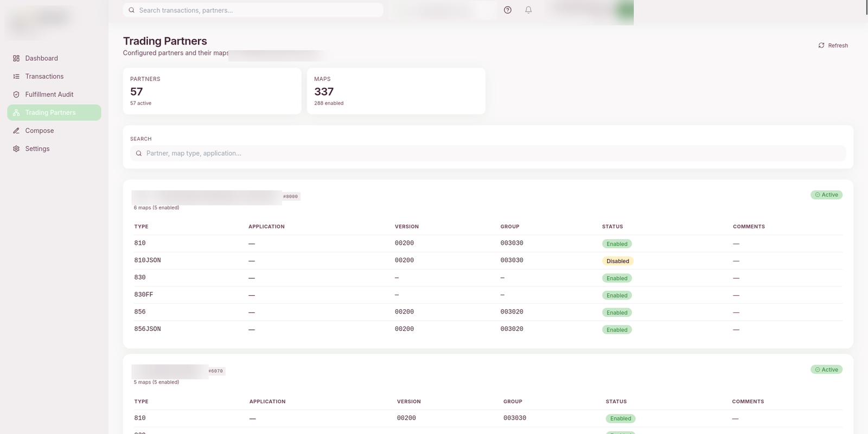Click the Active badge for partner #8000
868x434 pixels.
[826, 195]
